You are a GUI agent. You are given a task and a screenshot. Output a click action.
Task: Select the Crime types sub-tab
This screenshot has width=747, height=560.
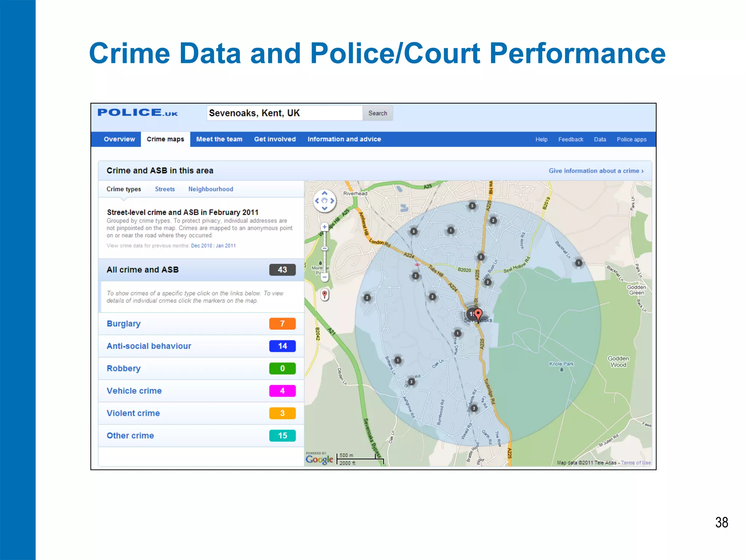coord(124,189)
